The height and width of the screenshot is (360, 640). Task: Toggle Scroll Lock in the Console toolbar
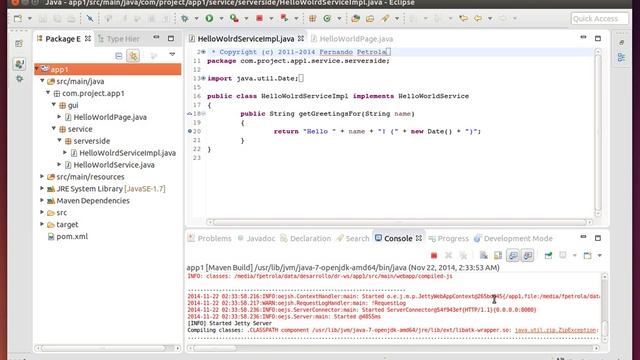(x=498, y=256)
